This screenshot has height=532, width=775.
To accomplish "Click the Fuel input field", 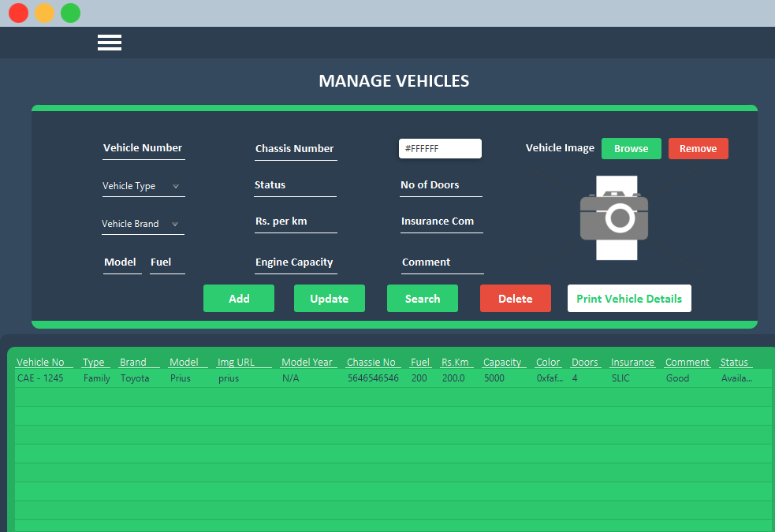I will [167, 262].
